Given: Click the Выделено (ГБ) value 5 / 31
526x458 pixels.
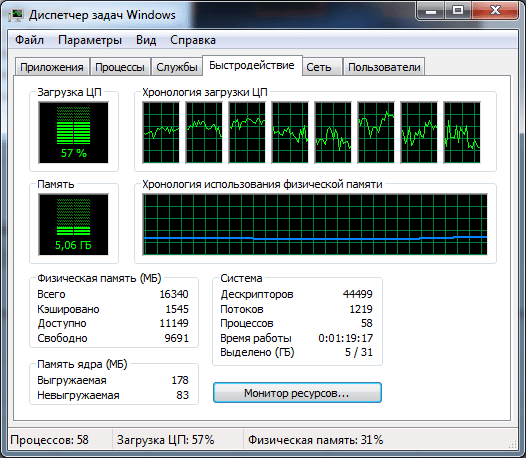Looking at the screenshot, I should (359, 352).
